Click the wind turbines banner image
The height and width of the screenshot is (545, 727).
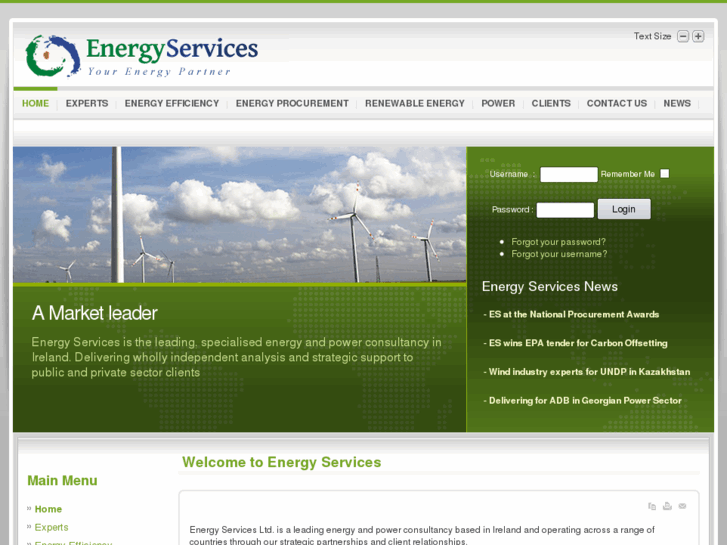click(239, 215)
